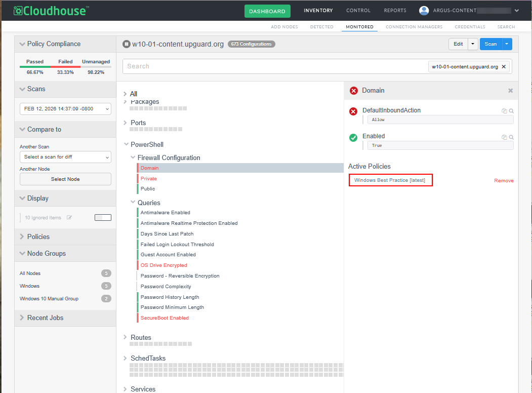Open the Windows Best Practice [latest] policy
Viewport: 532px width, 393px height.
click(390, 180)
